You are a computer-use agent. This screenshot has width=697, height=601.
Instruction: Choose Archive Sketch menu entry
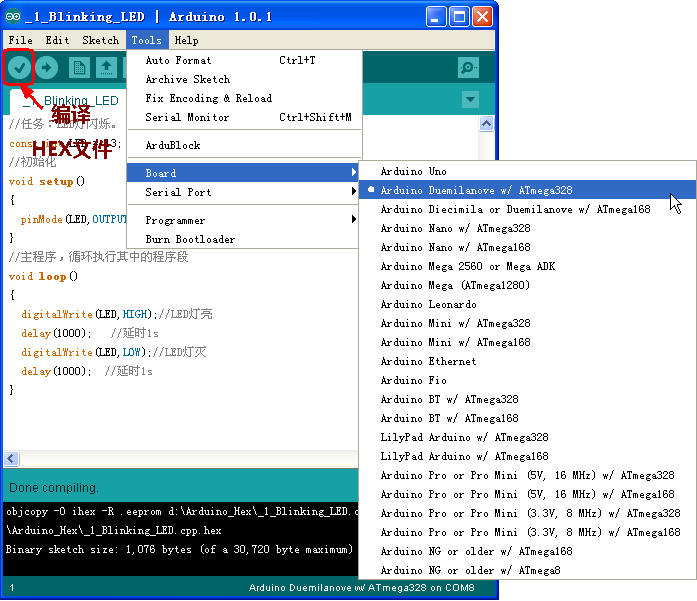244,79
